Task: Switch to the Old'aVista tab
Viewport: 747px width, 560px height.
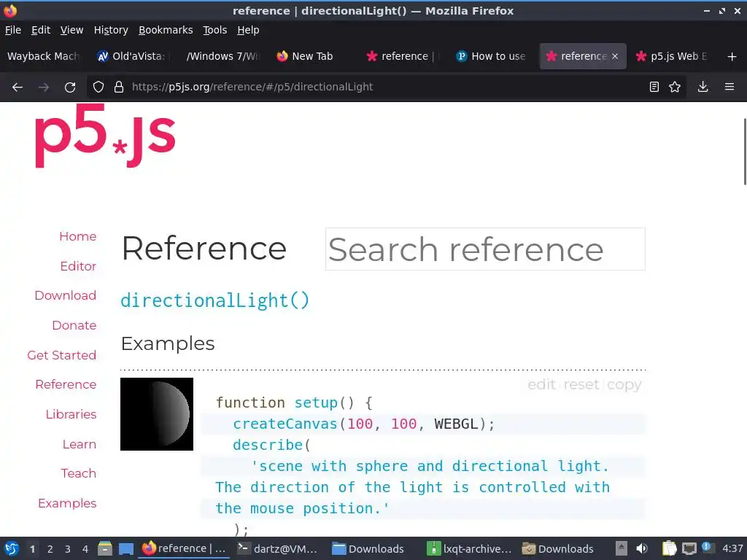Action: pyautogui.click(x=131, y=56)
